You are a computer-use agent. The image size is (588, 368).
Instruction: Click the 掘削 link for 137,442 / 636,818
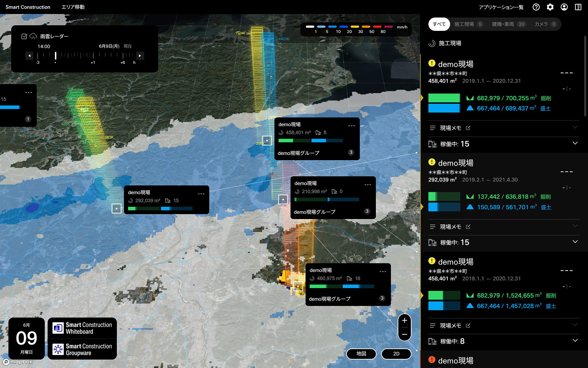tap(546, 197)
